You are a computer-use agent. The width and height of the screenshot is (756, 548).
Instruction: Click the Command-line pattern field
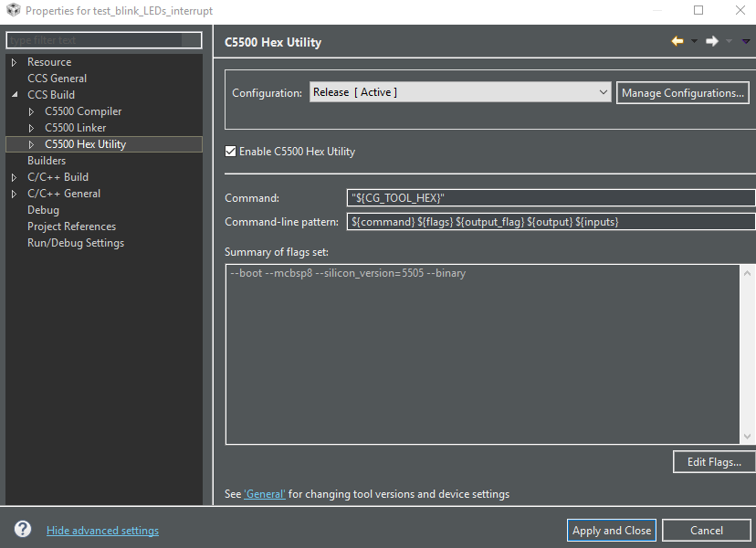pos(551,221)
